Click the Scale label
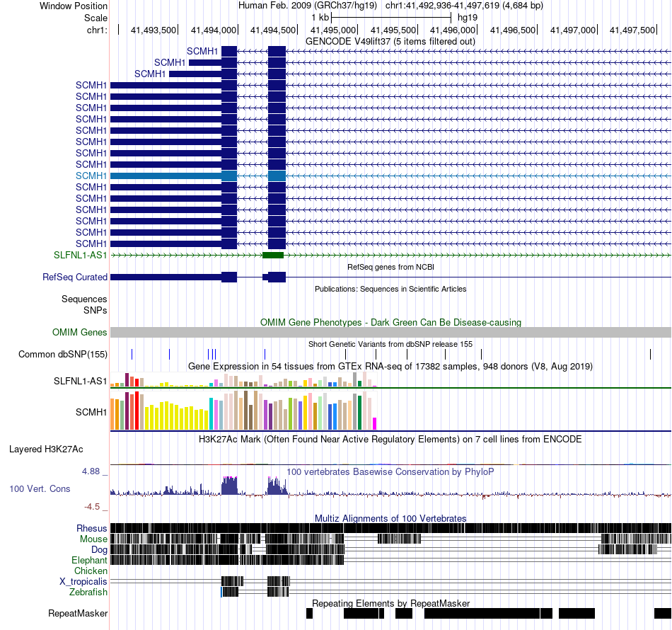The width and height of the screenshot is (672, 630). (95, 18)
